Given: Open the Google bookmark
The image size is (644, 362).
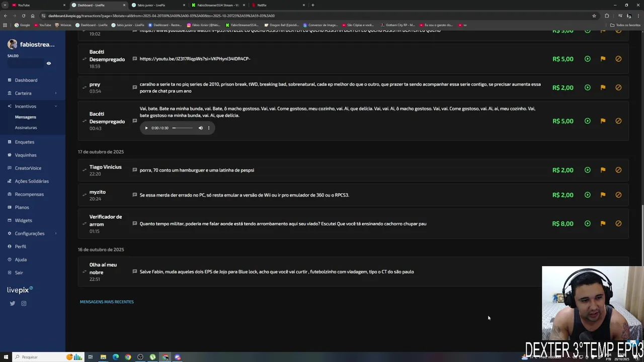Looking at the screenshot, I should click(22, 25).
